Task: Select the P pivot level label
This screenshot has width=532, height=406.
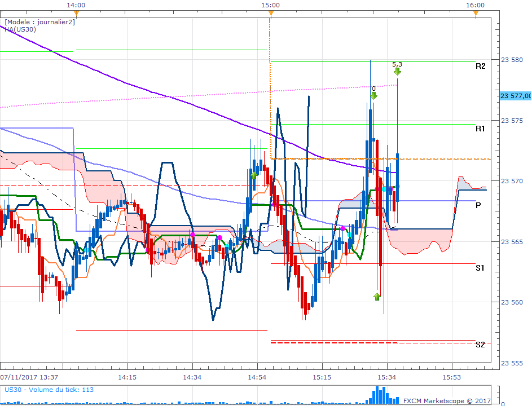Action: pos(478,205)
